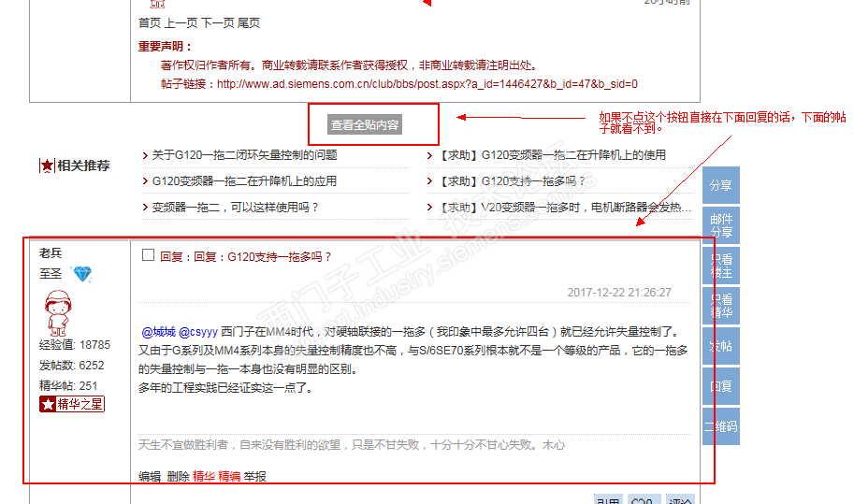This screenshot has width=854, height=504.
Task: Tick the checkbox beside the reply title
Action: [148, 255]
